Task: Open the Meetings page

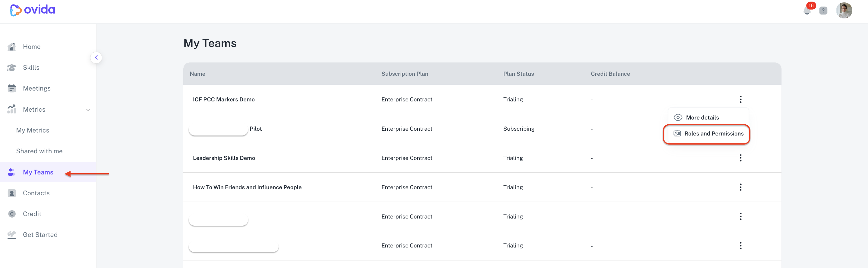Action: pyautogui.click(x=37, y=88)
